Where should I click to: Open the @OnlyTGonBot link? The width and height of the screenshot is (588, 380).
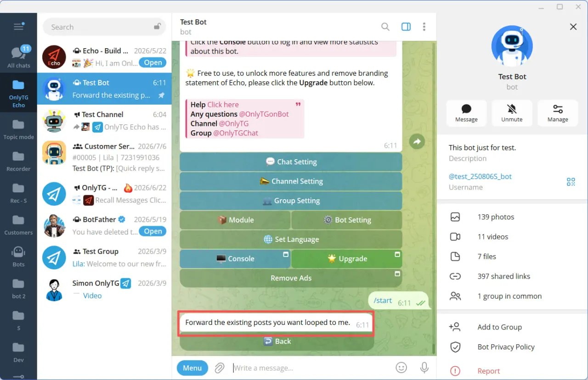(264, 114)
